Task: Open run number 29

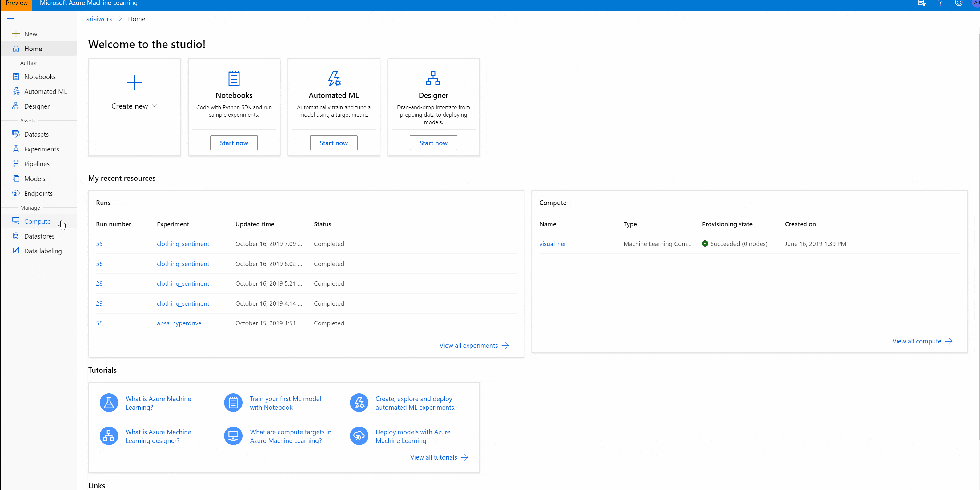Action: coord(99,303)
